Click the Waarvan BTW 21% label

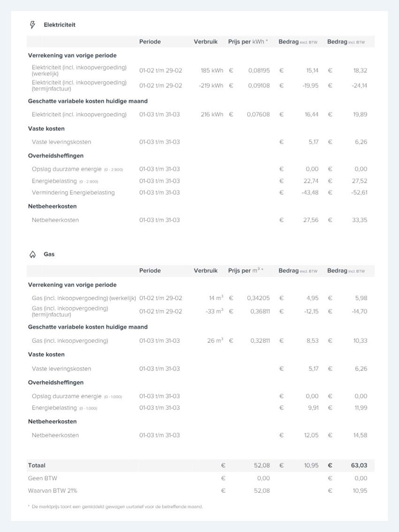click(x=53, y=491)
